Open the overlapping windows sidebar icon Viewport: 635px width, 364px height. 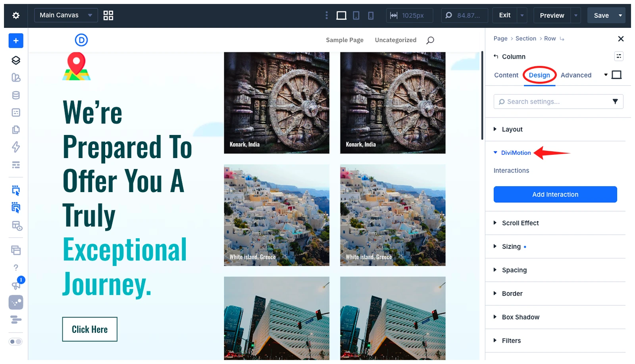pos(16,250)
